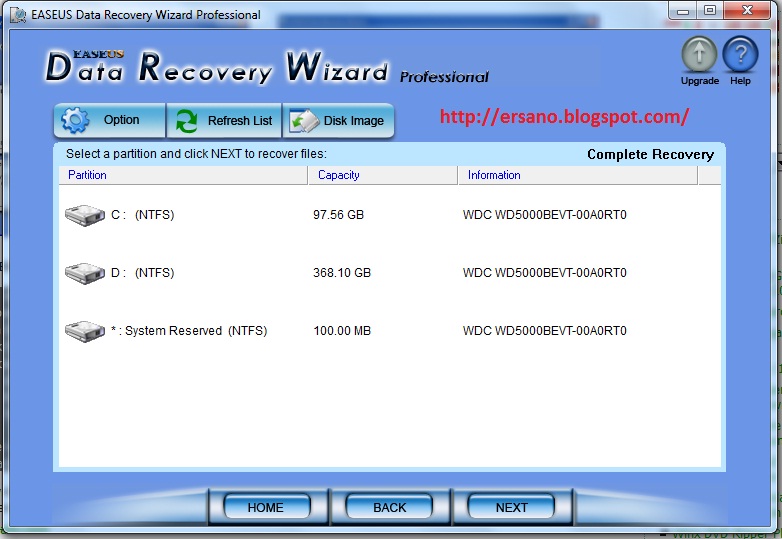Select the C: drive icon

click(x=85, y=215)
